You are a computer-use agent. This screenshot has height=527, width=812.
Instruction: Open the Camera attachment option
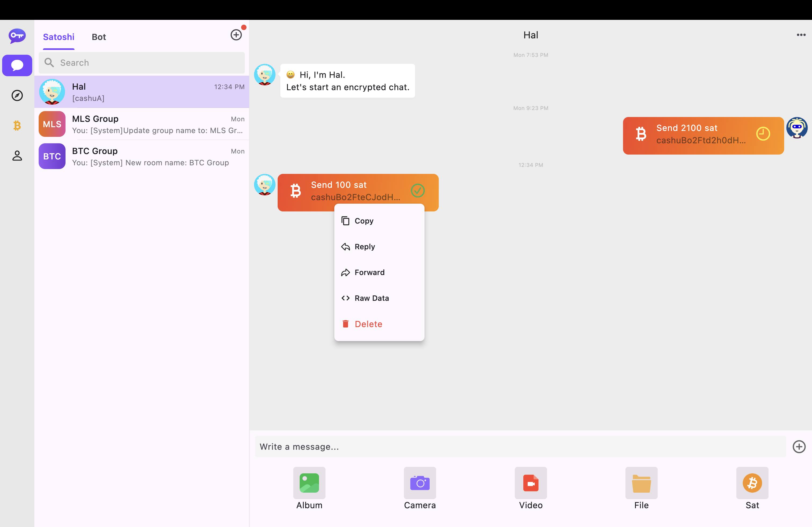coord(420,483)
